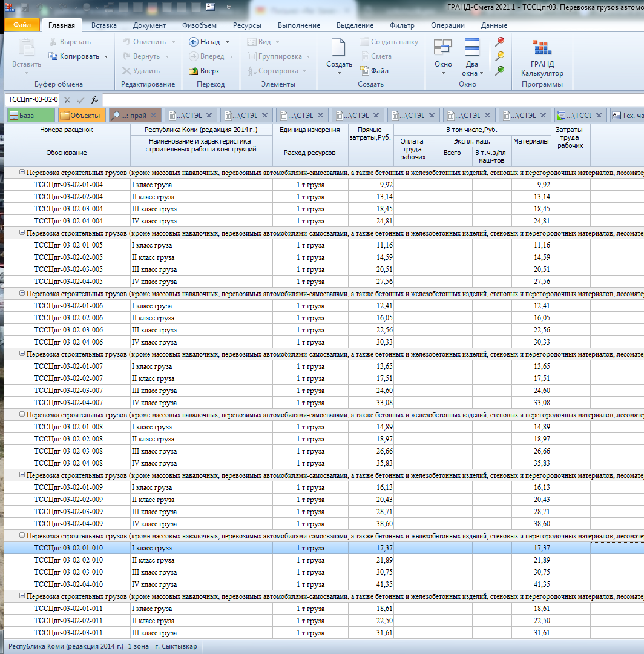Click the green База tab button
This screenshot has width=644, height=654.
click(30, 115)
